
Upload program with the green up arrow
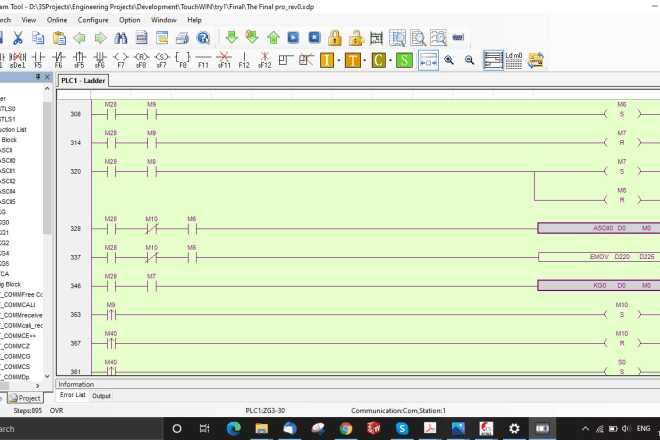tap(273, 37)
